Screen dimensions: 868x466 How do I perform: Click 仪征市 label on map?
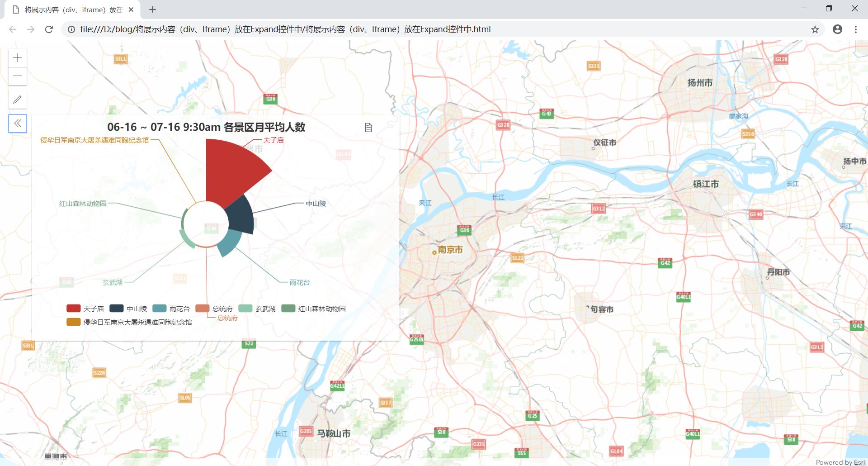[x=605, y=143]
